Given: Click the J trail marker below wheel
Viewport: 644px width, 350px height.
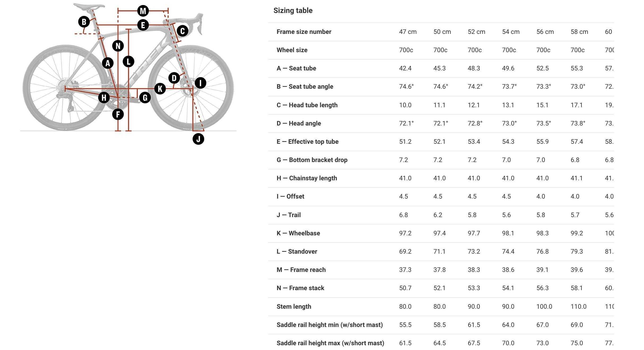Looking at the screenshot, I should (x=198, y=139).
